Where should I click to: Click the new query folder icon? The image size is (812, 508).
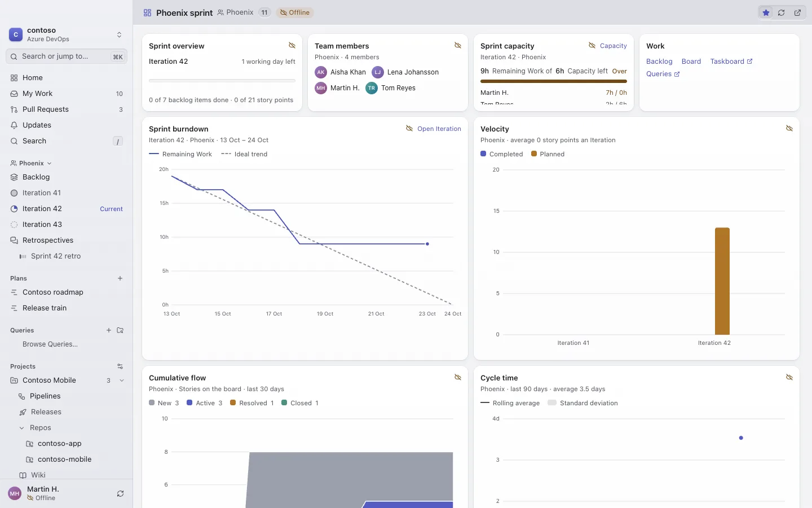(x=120, y=330)
